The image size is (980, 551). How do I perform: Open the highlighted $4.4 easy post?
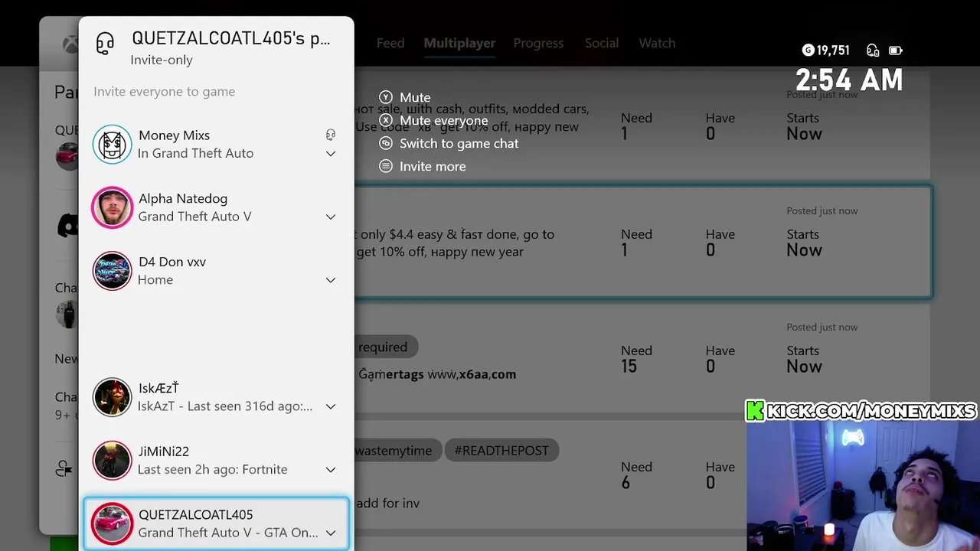click(x=642, y=242)
